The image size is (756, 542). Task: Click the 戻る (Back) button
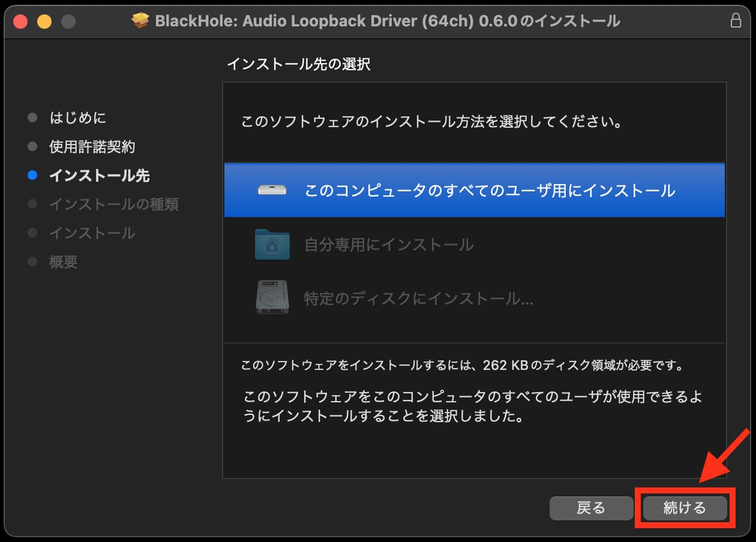[591, 508]
